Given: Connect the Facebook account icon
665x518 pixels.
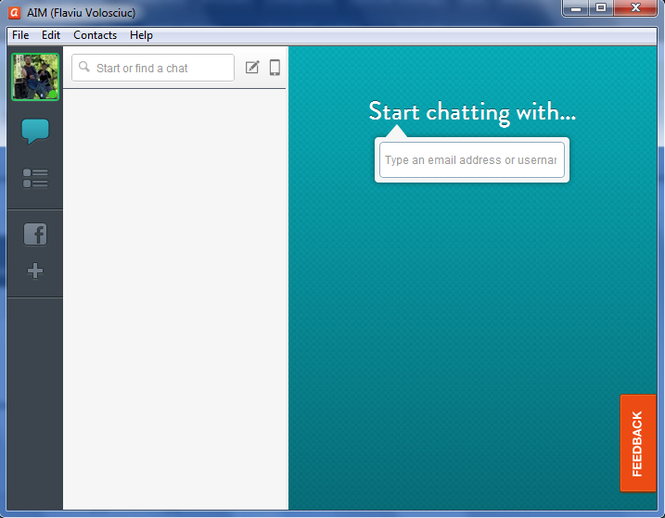Looking at the screenshot, I should (x=35, y=234).
